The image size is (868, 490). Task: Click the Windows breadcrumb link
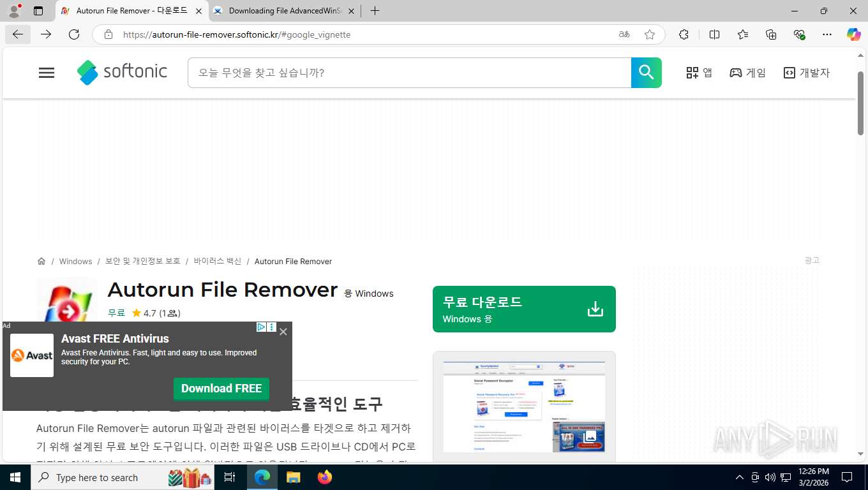75,261
